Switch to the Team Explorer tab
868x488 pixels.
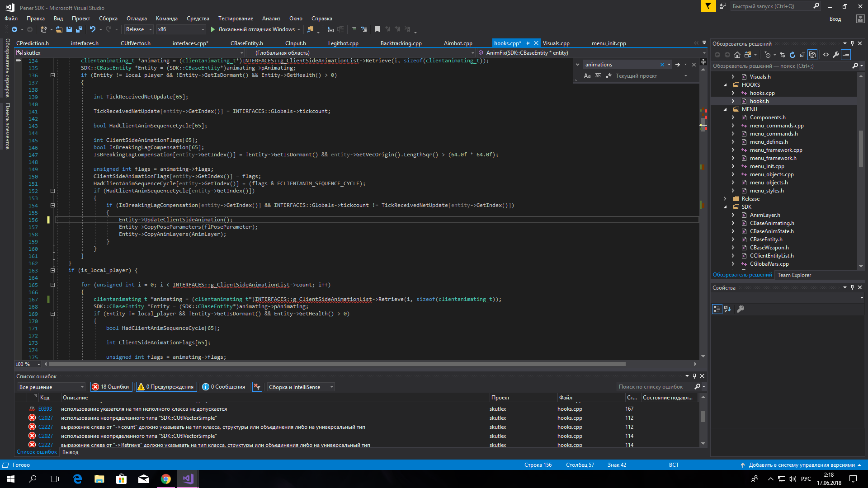(x=794, y=275)
